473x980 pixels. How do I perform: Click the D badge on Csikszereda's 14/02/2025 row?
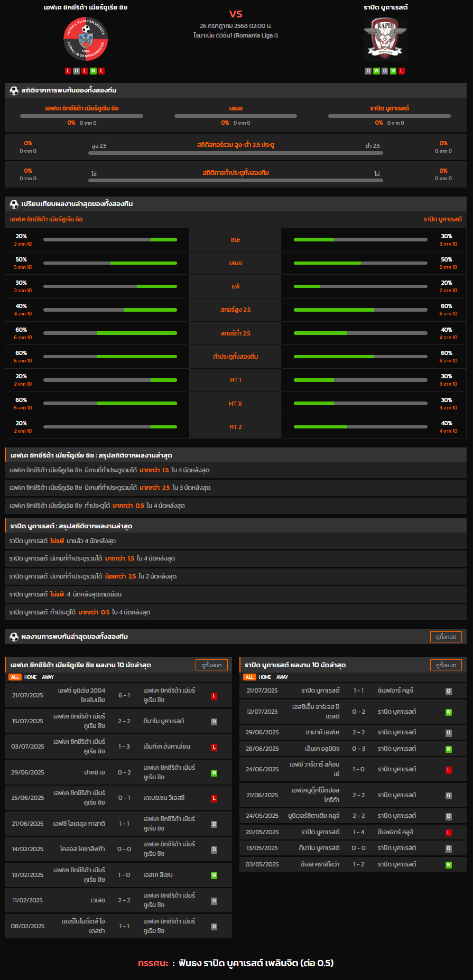[214, 850]
